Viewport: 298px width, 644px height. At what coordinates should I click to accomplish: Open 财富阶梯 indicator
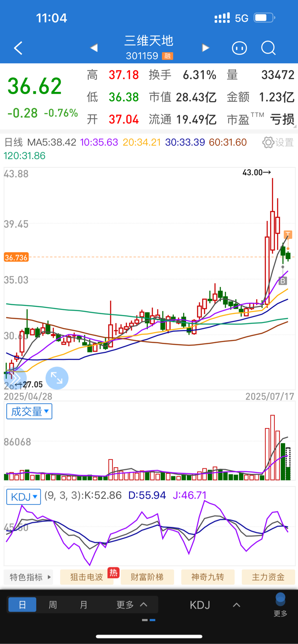click(147, 577)
